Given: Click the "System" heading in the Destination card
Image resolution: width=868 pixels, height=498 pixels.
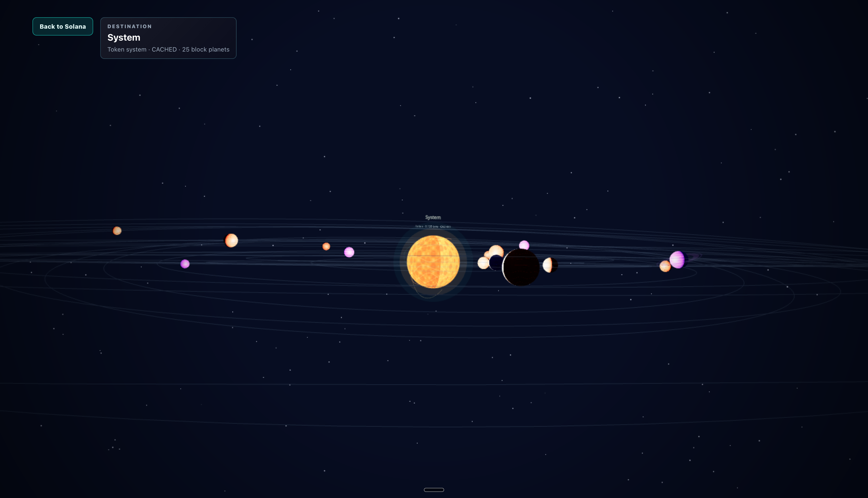Looking at the screenshot, I should 124,37.
